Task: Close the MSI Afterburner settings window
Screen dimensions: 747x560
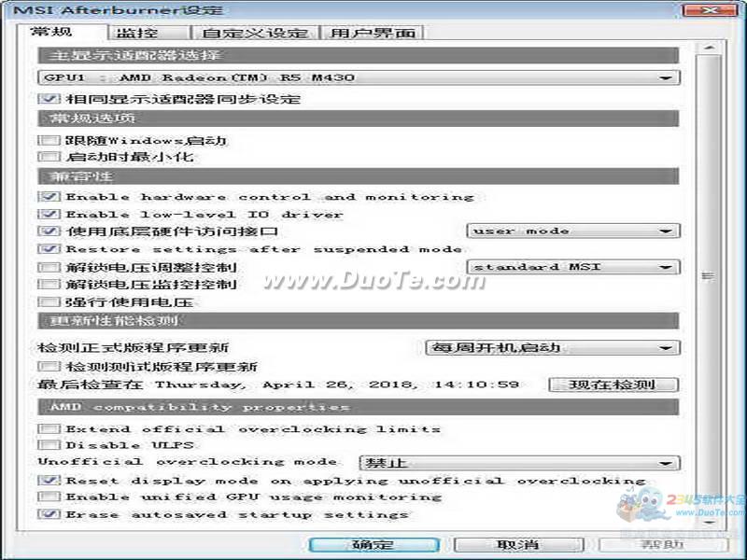Action: [710, 10]
